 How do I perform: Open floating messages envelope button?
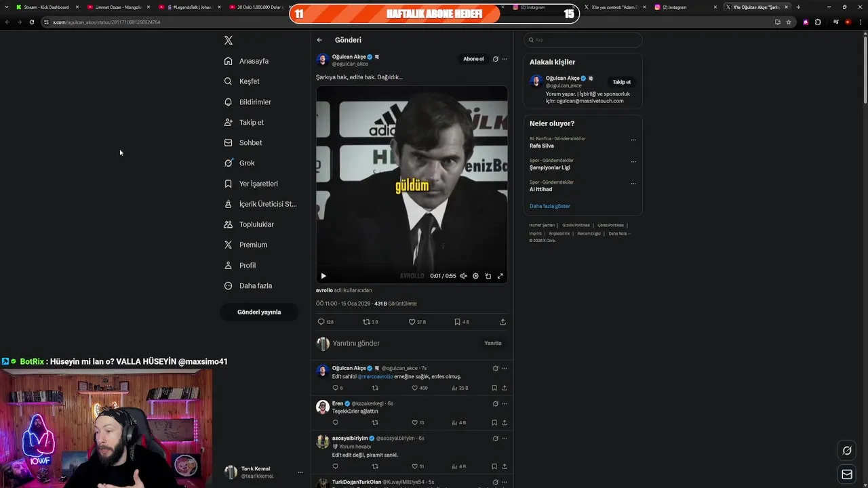point(847,474)
